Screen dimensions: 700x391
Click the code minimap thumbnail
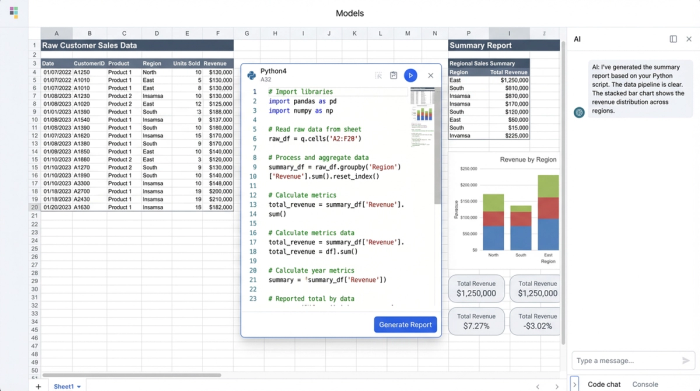tap(422, 117)
